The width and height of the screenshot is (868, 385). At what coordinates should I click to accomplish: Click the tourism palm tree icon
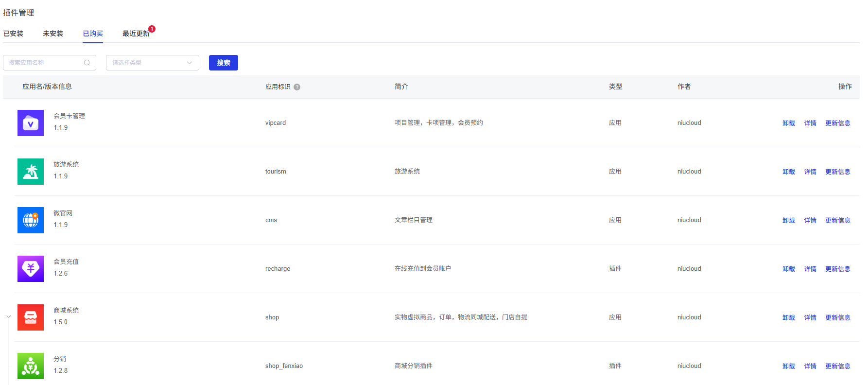[x=31, y=172]
